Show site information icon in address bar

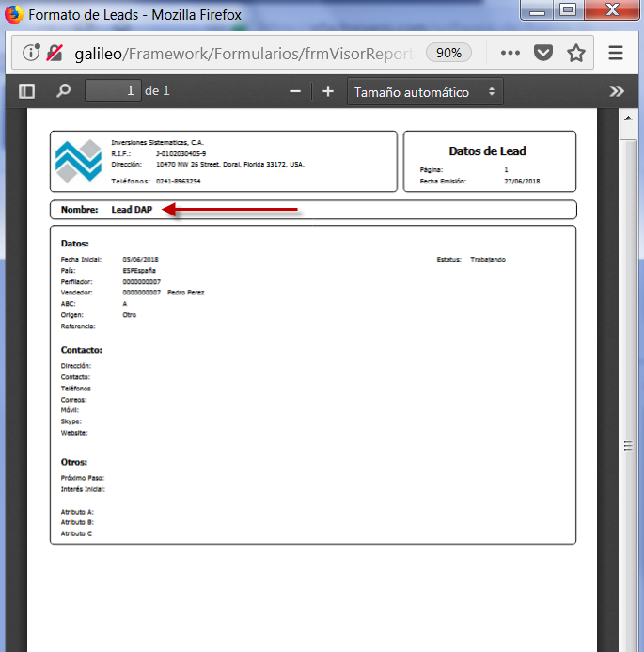31,53
